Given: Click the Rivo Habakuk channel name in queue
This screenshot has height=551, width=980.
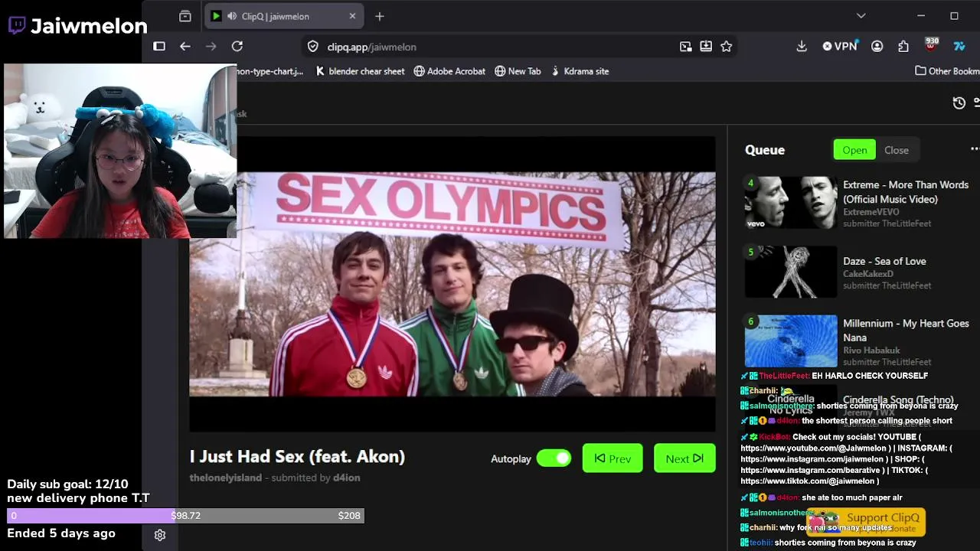Looking at the screenshot, I should pos(871,350).
